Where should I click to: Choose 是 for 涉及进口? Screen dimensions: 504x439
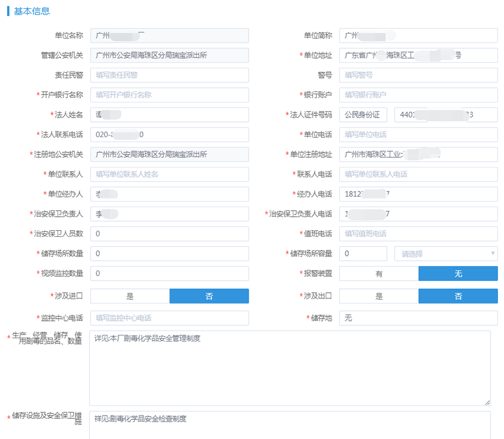pyautogui.click(x=130, y=296)
